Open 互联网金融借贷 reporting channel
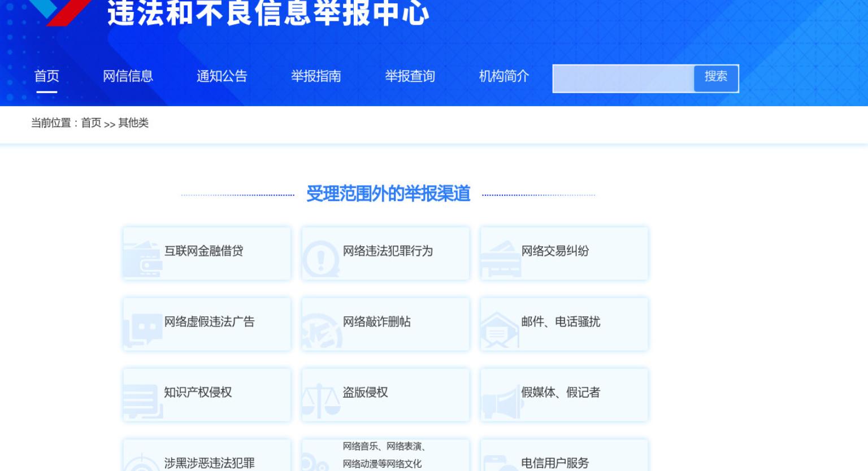The width and height of the screenshot is (868, 471). [x=207, y=254]
